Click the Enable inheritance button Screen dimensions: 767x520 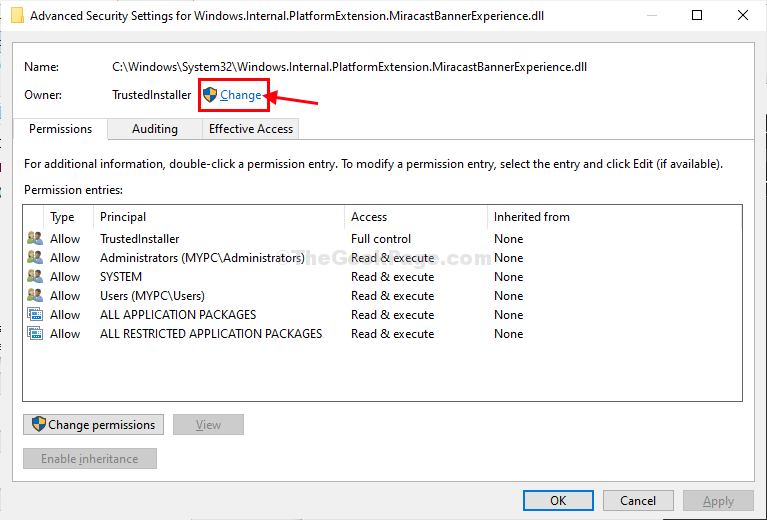pyautogui.click(x=90, y=459)
